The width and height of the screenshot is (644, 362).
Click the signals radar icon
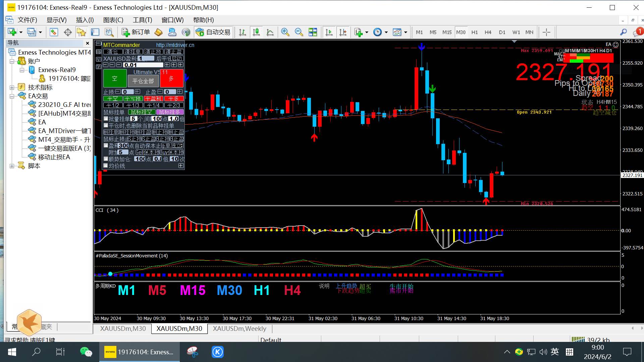(x=186, y=32)
